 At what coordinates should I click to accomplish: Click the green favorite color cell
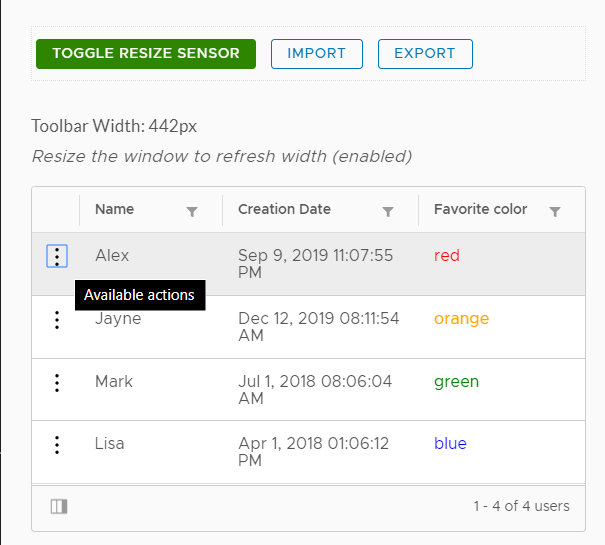coord(456,382)
